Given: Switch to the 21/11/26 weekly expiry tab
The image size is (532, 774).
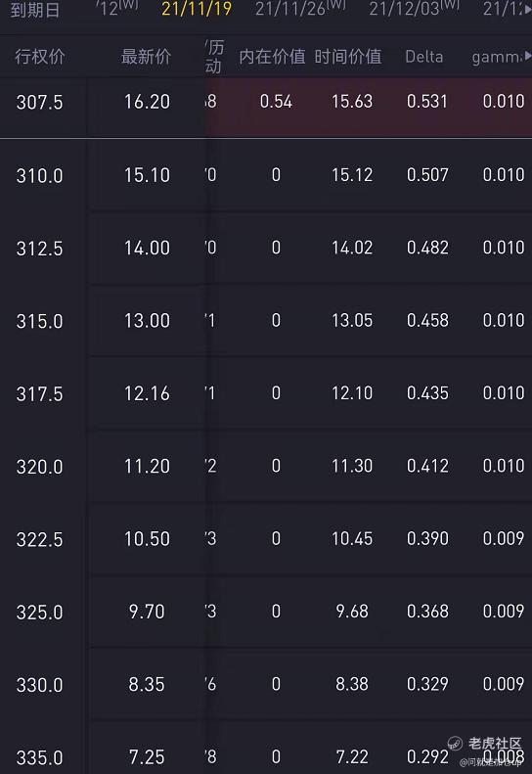Looking at the screenshot, I should click(x=300, y=9).
